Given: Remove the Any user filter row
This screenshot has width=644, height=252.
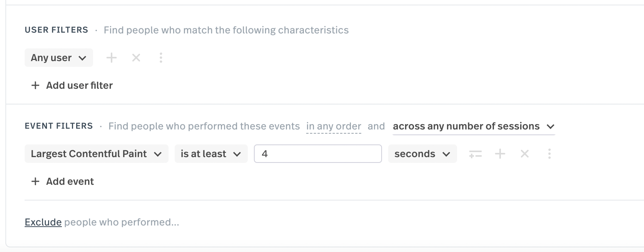Looking at the screenshot, I should (x=136, y=58).
